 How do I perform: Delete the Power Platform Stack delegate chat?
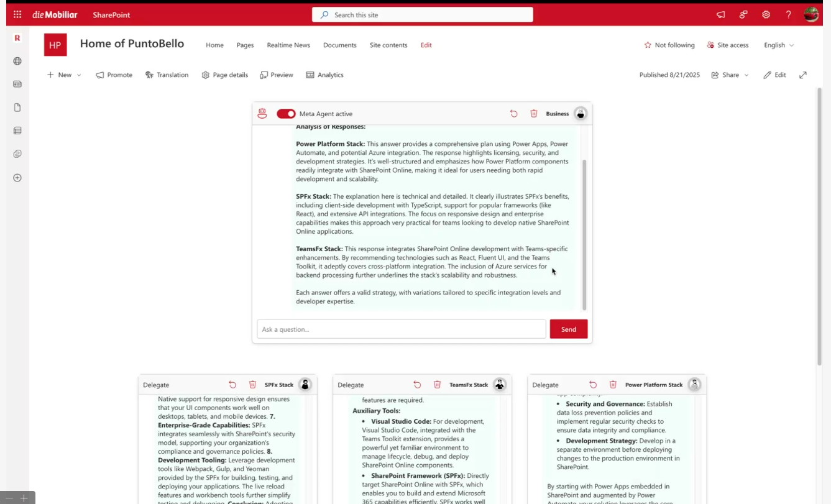click(x=613, y=385)
